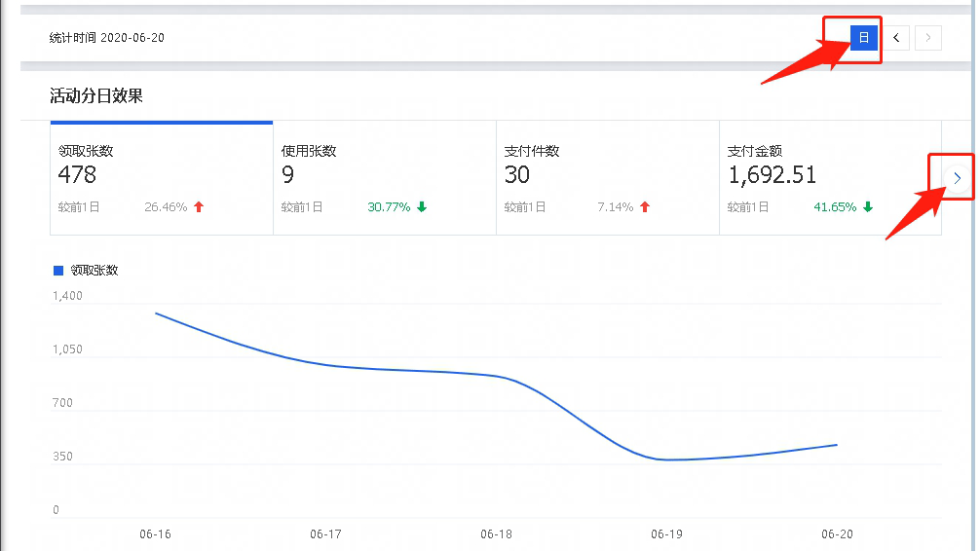Open the 支付件数 metric card

(607, 178)
